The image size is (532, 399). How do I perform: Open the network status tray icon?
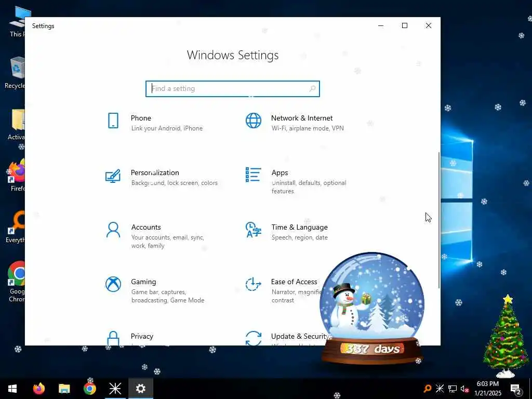click(453, 389)
